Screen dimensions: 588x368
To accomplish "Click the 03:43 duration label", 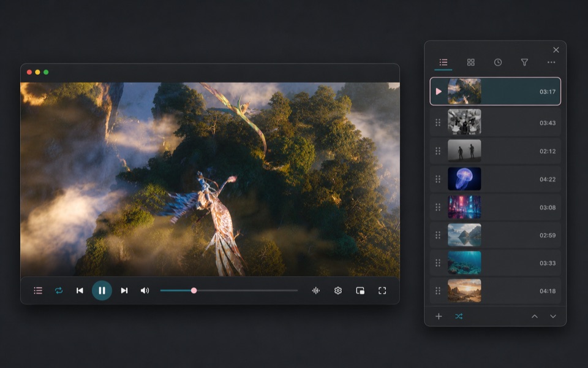I will pyautogui.click(x=548, y=123).
